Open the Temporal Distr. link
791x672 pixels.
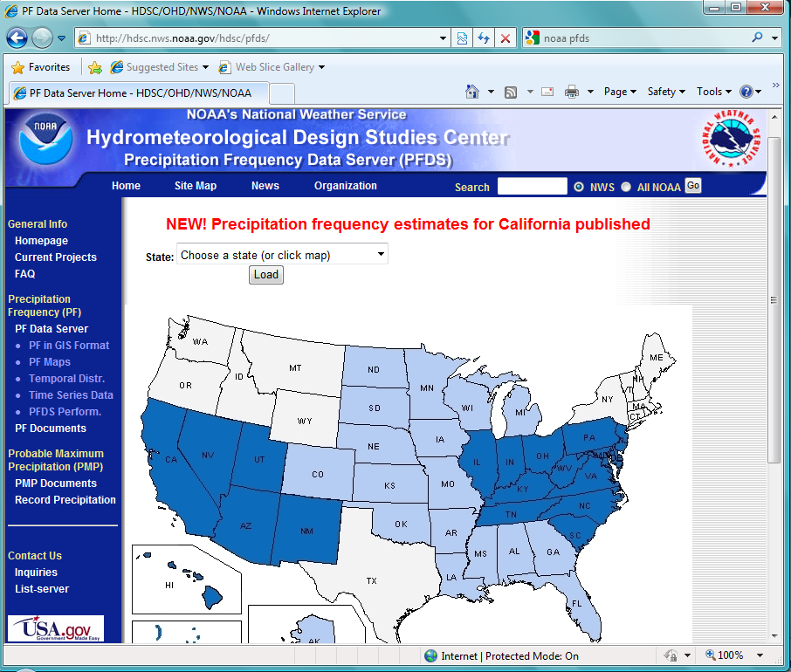coord(66,379)
